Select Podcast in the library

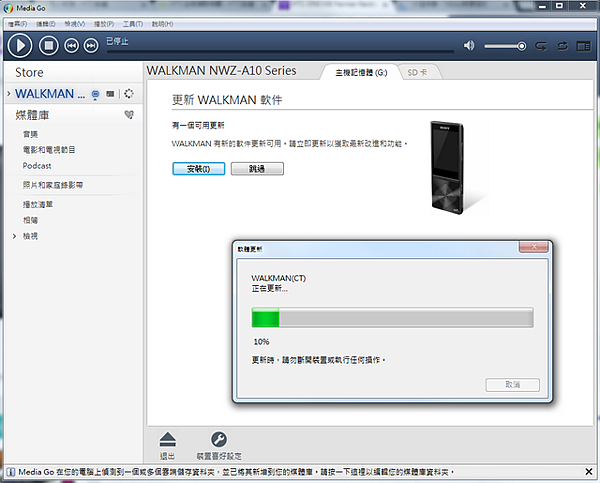coord(37,166)
